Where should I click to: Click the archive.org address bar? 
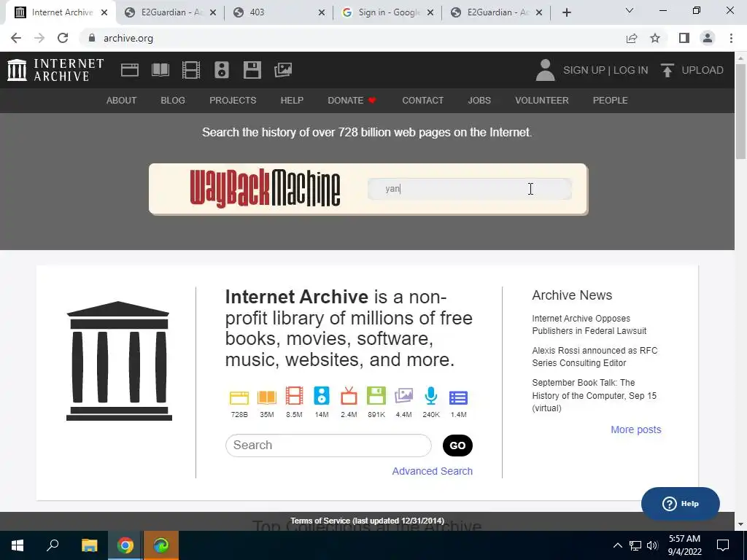pos(352,38)
